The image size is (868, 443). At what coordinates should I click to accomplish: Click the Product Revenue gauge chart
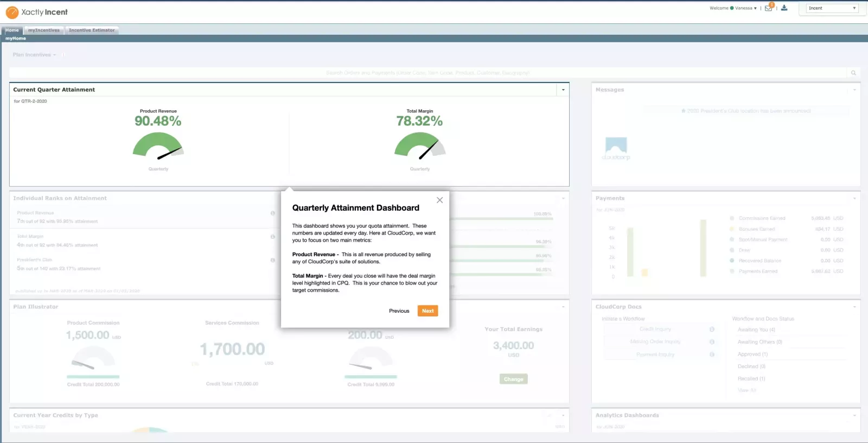click(158, 146)
